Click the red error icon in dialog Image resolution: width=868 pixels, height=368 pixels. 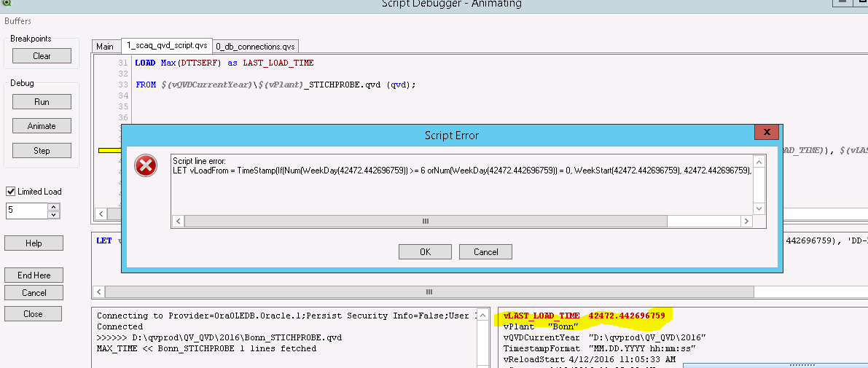pos(146,165)
